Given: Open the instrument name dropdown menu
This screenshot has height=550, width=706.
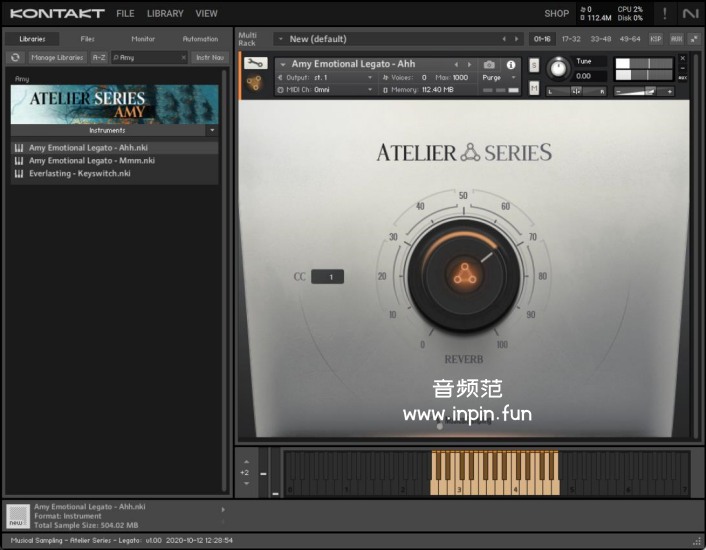Looking at the screenshot, I should point(283,64).
